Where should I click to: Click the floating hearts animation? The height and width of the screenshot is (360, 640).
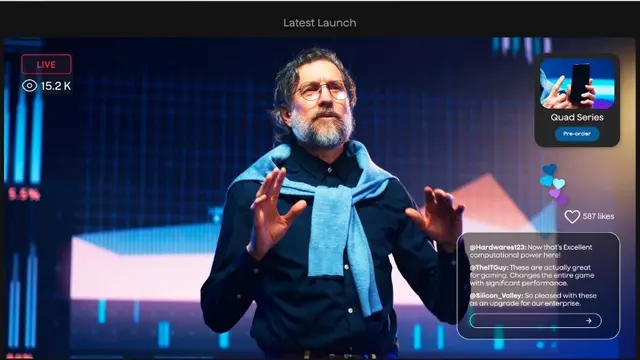[554, 184]
